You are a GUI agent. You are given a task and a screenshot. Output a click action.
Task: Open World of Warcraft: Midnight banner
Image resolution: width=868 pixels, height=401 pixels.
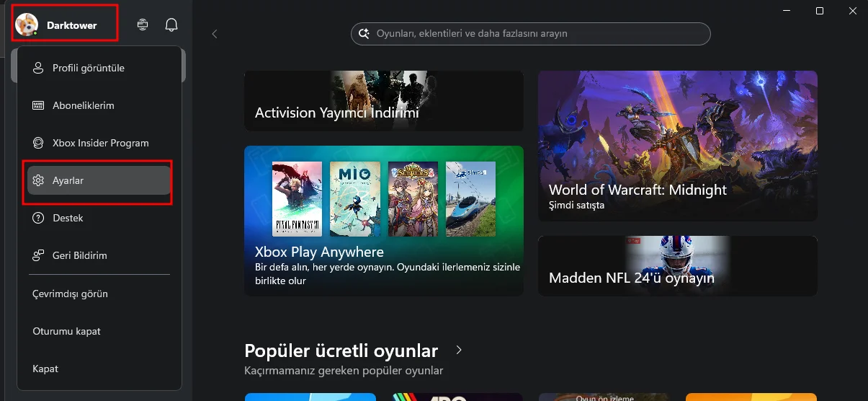coord(678,146)
